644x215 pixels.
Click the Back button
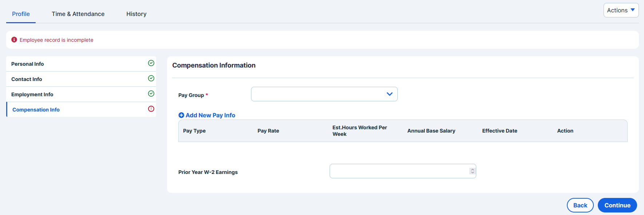(x=580, y=205)
